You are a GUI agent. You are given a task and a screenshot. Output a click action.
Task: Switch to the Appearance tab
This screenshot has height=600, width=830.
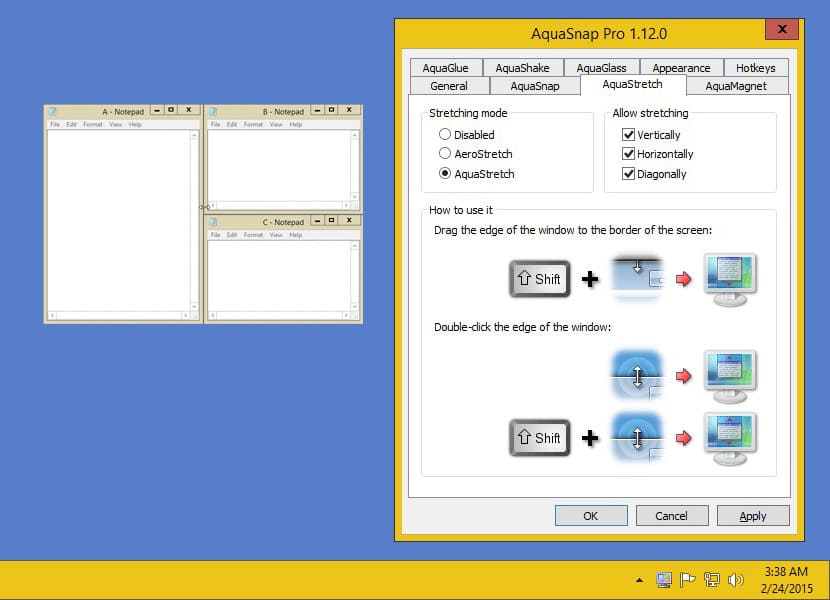pyautogui.click(x=681, y=68)
